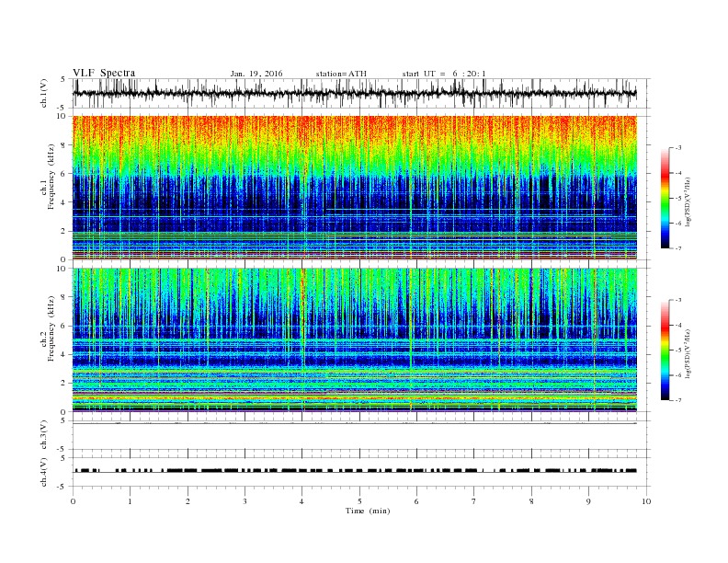Click the "-7" label on ch.2 colorbar
The height and width of the screenshot is (563, 728).
[678, 400]
